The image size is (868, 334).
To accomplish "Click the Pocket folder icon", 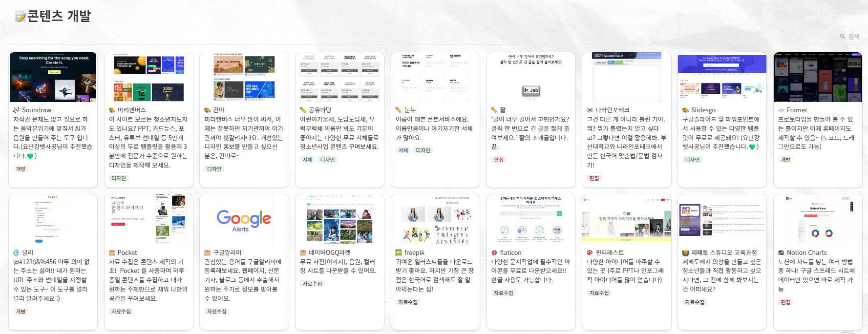I will coord(112,253).
